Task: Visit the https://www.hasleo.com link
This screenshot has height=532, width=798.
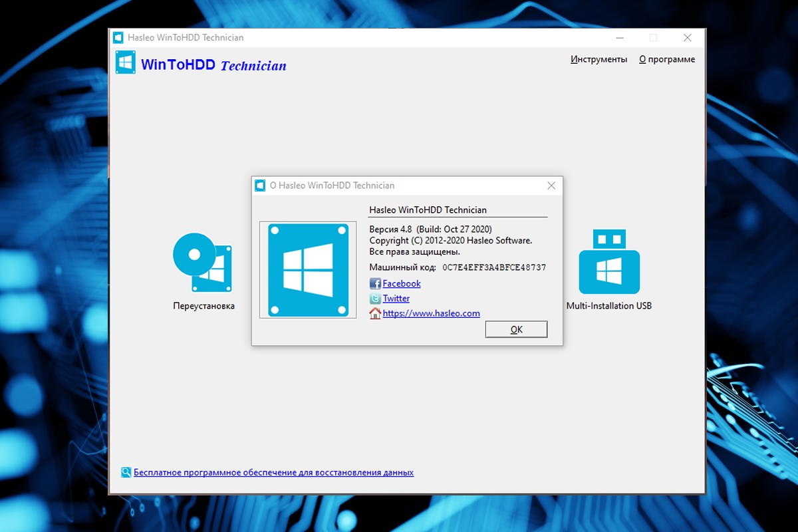Action: click(432, 313)
